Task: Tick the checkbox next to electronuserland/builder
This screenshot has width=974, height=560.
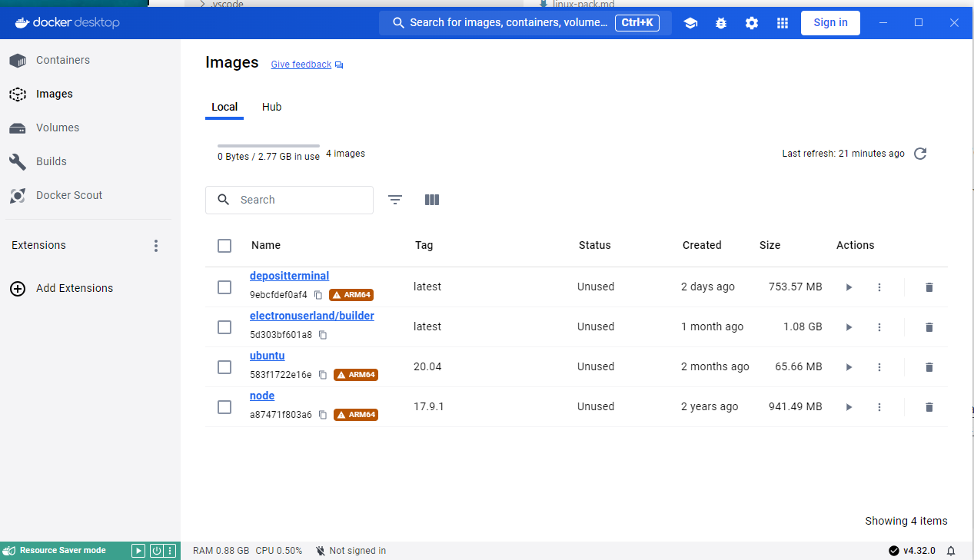Action: [224, 326]
